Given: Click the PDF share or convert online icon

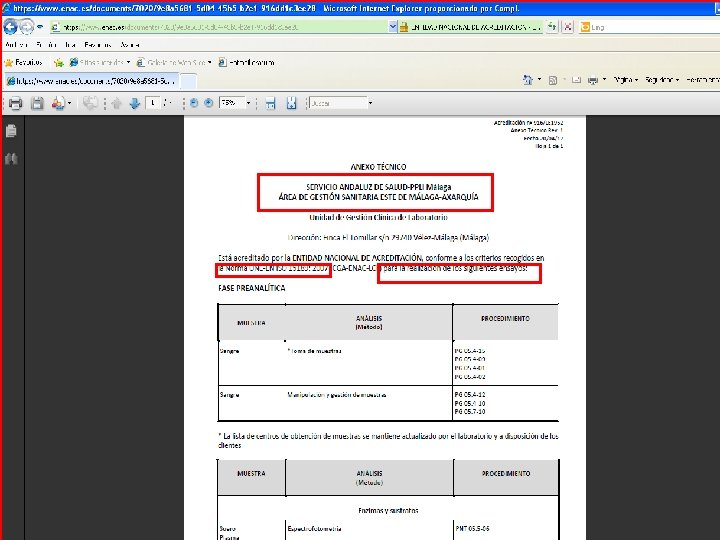Looking at the screenshot, I should 58,103.
